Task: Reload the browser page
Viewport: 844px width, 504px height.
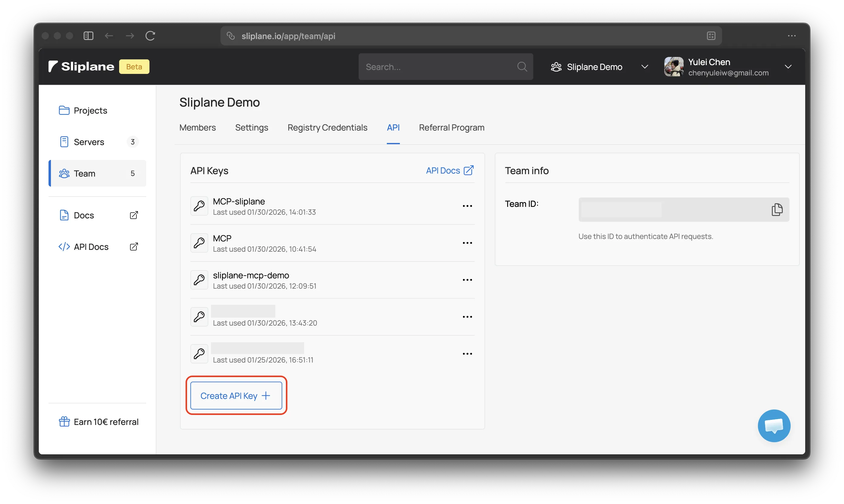Action: point(150,36)
